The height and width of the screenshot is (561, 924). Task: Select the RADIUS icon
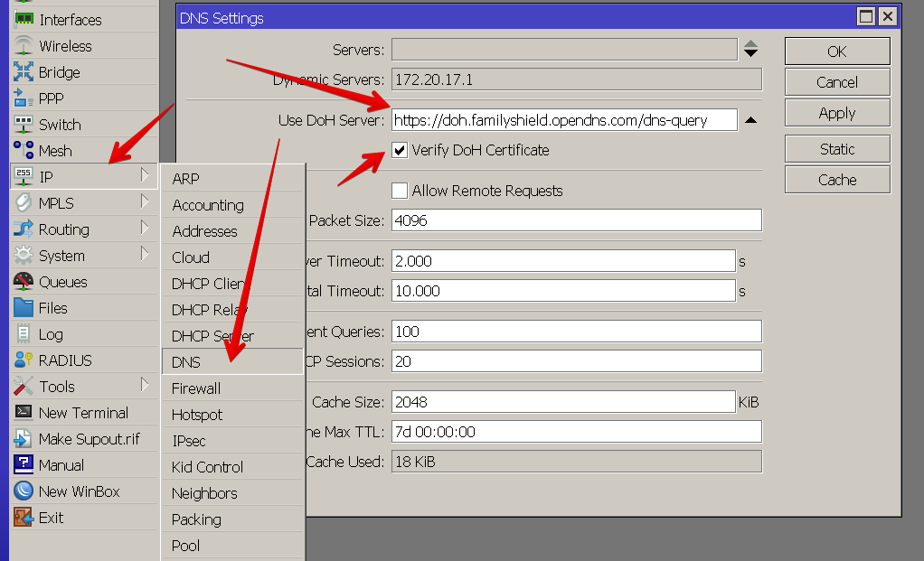click(x=24, y=360)
